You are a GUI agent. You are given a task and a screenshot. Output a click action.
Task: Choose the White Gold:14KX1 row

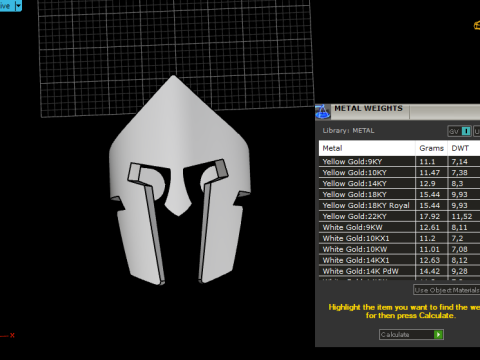(x=399, y=260)
